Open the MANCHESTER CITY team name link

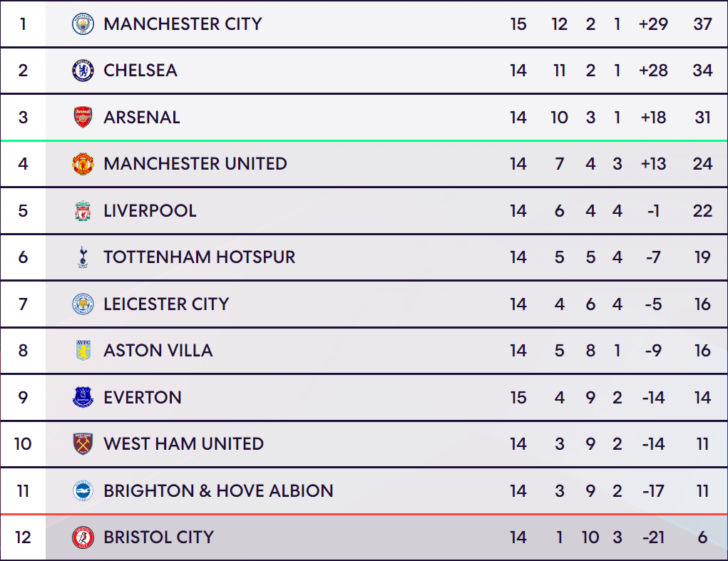tap(183, 24)
